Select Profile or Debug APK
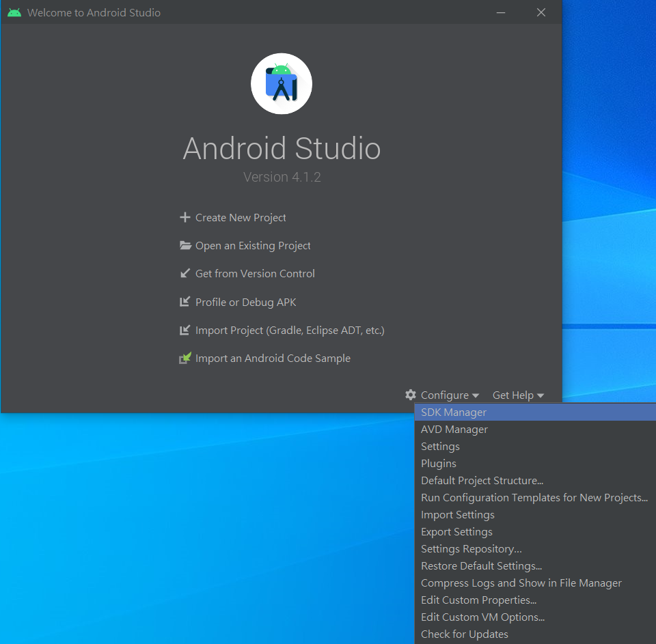This screenshot has height=644, width=656. 245,302
